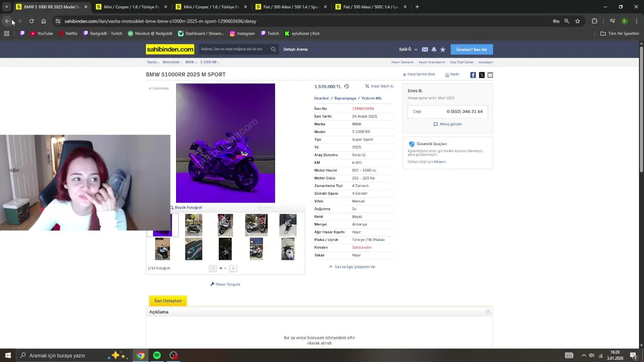644x362 pixels.
Task: Open the password manager key icon
Action: 556,21
